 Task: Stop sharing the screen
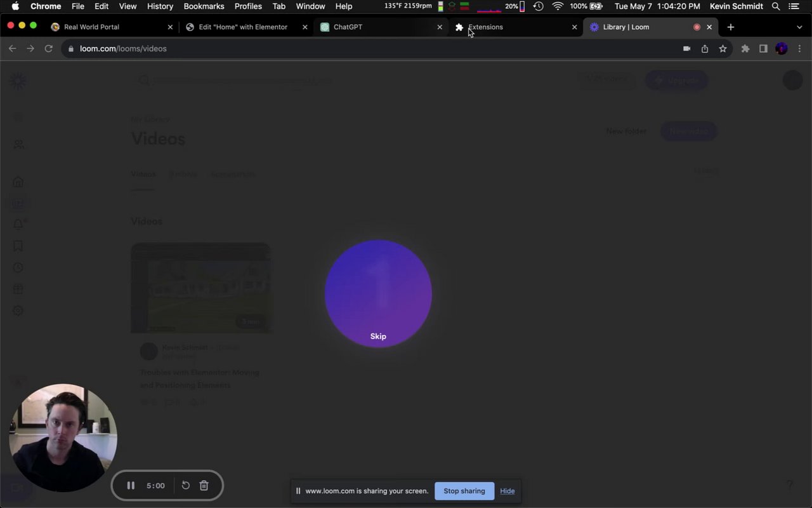[x=464, y=491]
